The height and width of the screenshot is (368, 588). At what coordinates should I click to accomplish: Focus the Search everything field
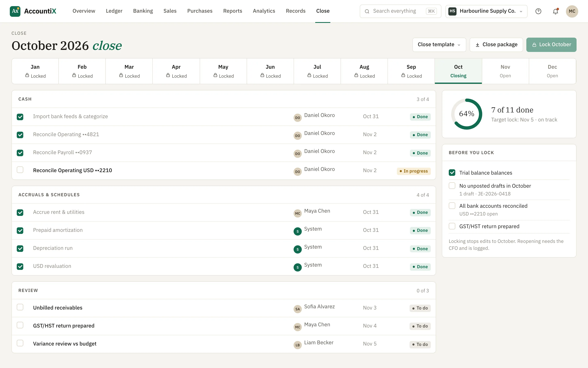click(400, 11)
